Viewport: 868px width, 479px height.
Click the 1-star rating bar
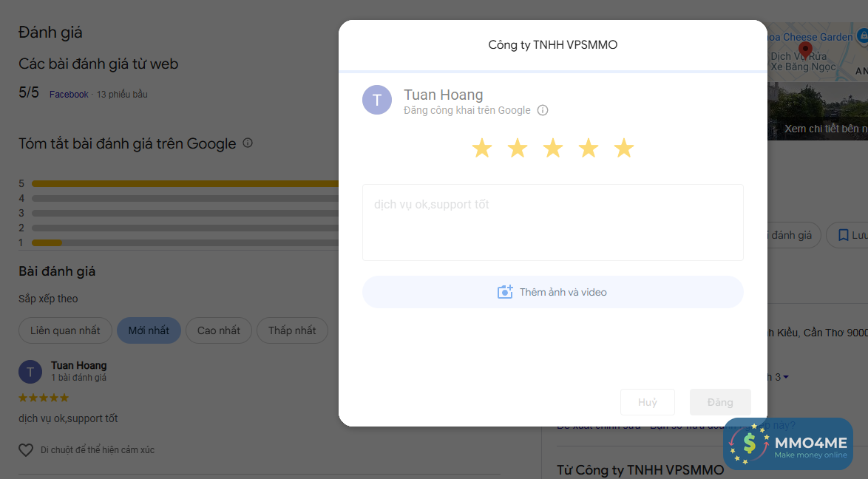(x=185, y=242)
